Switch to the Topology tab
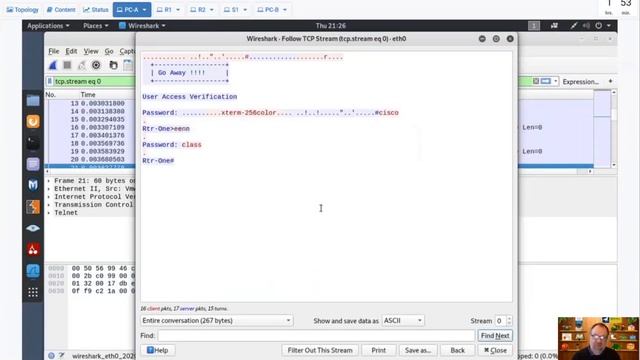Screen dimensions: 640x360 click(22, 9)
